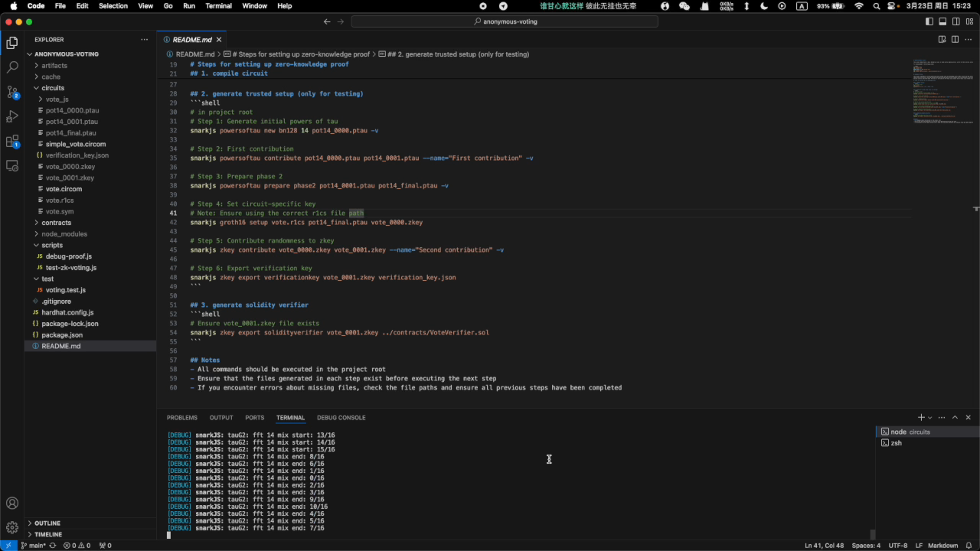The image size is (980, 551).
Task: Open the Extensions view
Action: [x=12, y=141]
